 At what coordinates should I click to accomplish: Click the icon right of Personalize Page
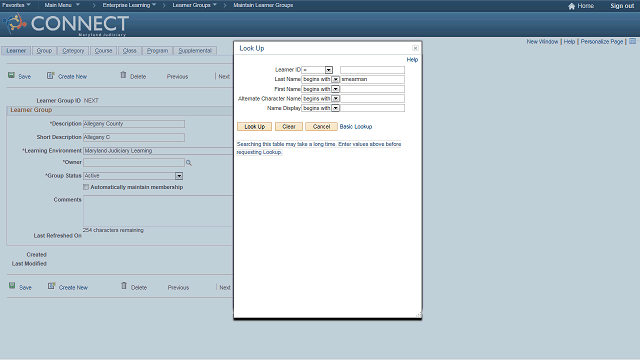(x=632, y=41)
